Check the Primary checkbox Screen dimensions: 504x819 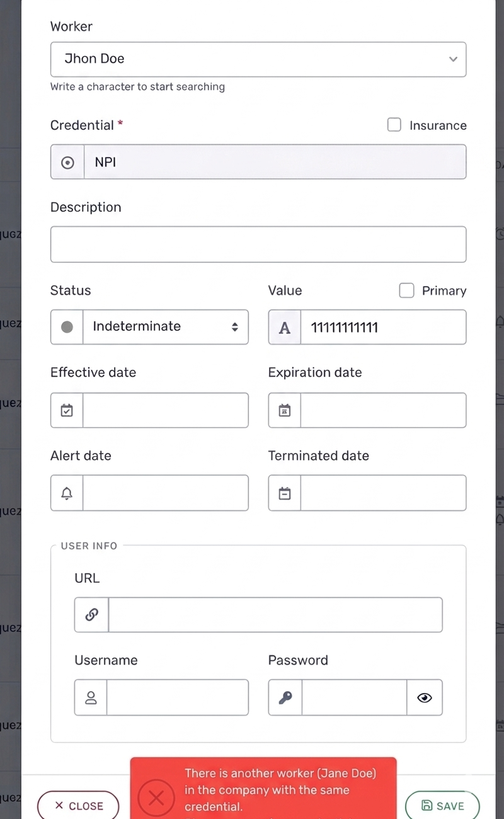407,290
